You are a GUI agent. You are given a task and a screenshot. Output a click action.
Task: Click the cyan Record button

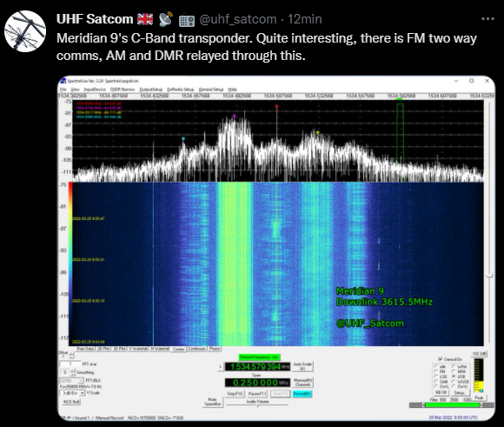pos(302,394)
